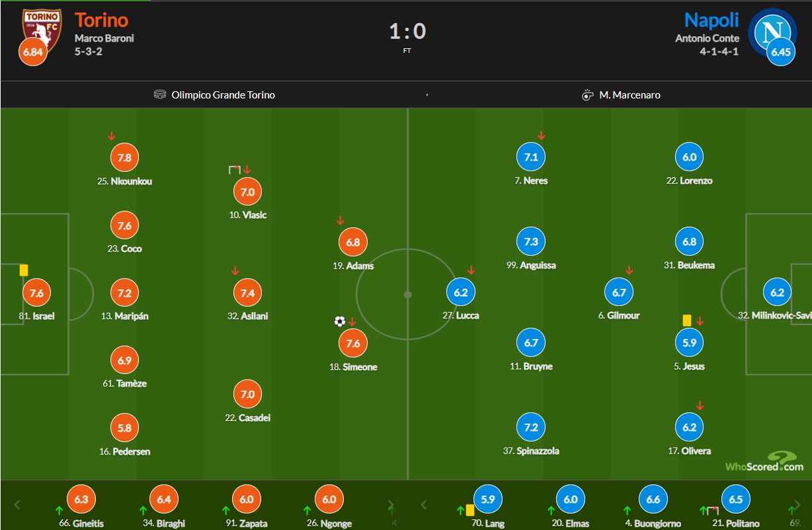Select Nkounkou's 7.8 rating circle

124,158
